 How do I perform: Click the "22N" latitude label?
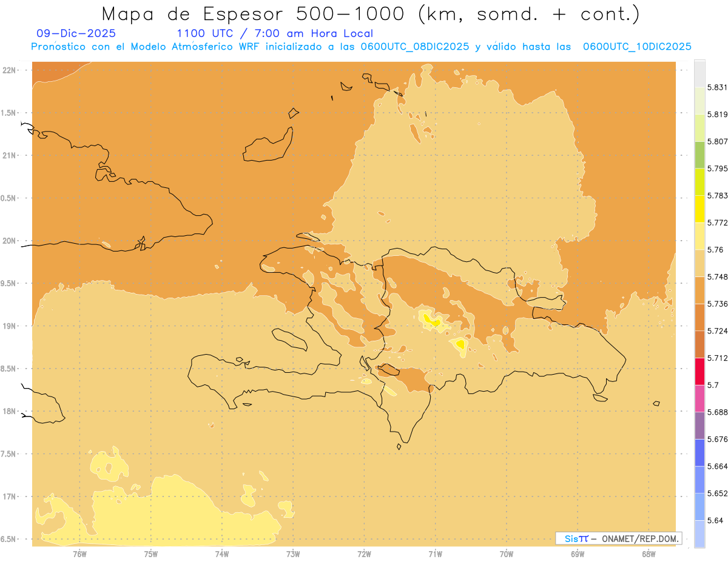coord(10,70)
